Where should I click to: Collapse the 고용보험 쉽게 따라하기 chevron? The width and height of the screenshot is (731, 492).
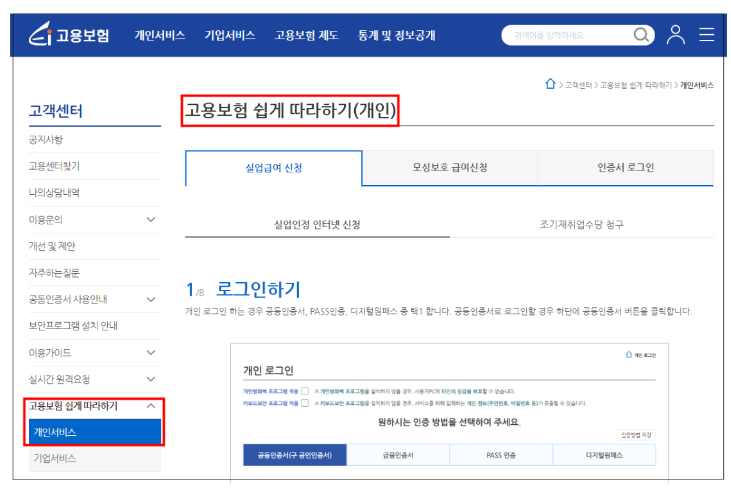pyautogui.click(x=151, y=406)
